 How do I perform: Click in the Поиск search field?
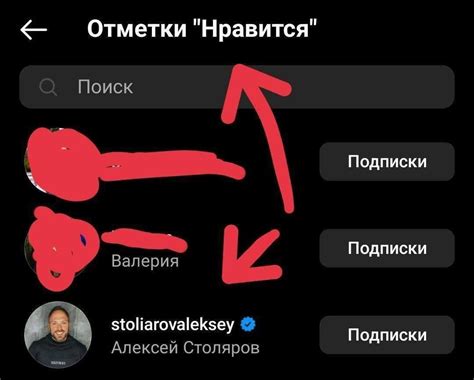click(237, 87)
